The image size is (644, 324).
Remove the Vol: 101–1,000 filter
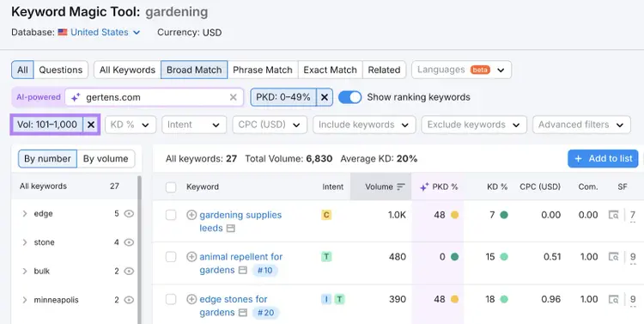click(91, 125)
